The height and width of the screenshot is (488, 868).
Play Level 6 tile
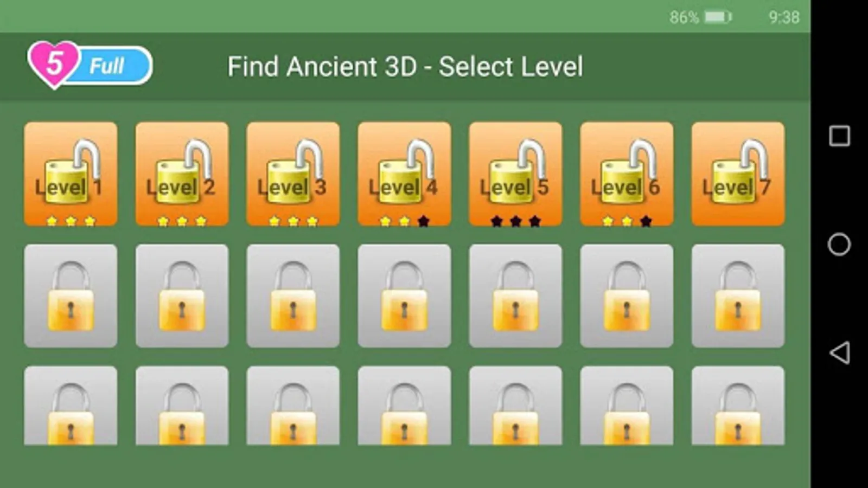(627, 174)
